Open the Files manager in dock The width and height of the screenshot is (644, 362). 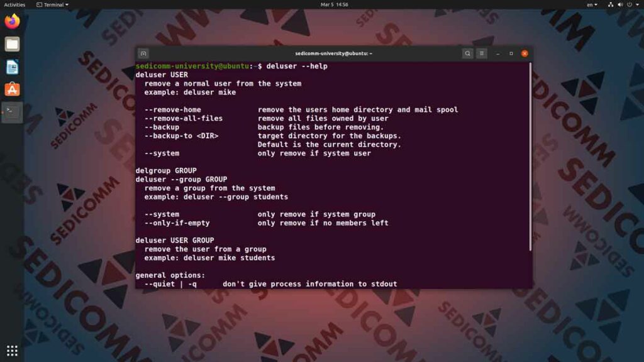[12, 44]
